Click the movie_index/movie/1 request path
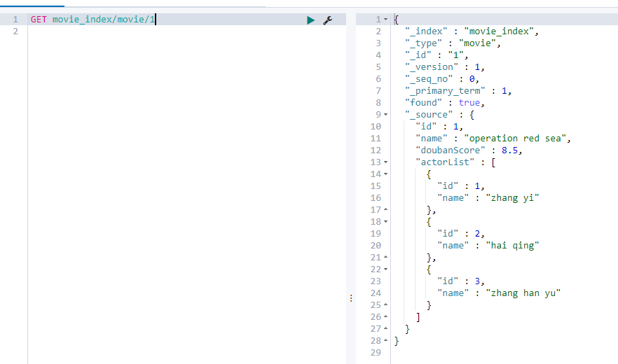The width and height of the screenshot is (618, 364). pos(104,20)
